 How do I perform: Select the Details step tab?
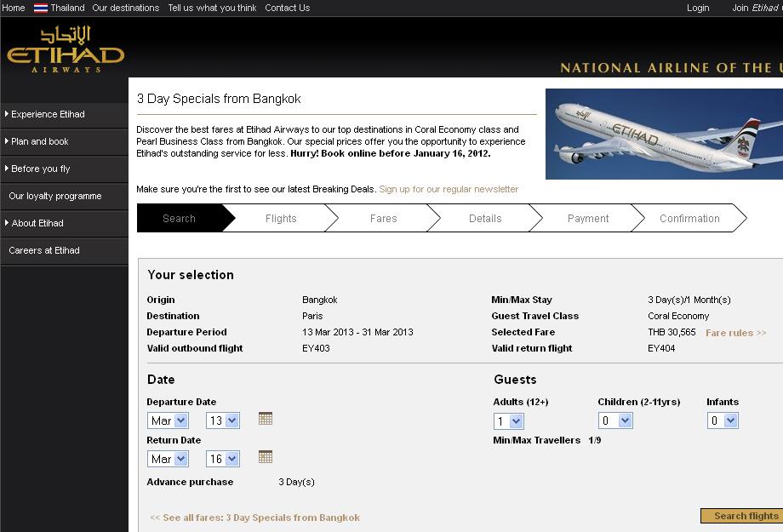[485, 218]
